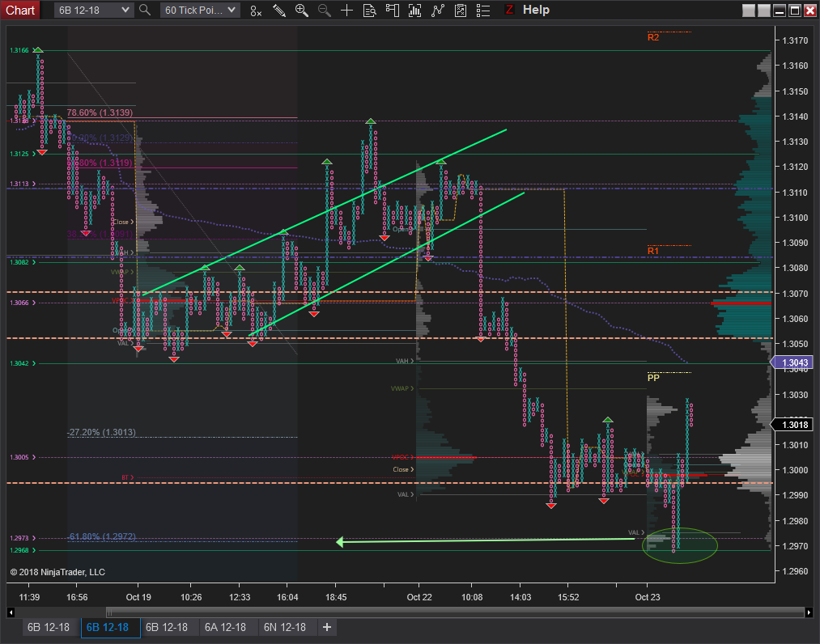Select the crosshair cursor tool
The height and width of the screenshot is (644, 820).
coord(346,11)
